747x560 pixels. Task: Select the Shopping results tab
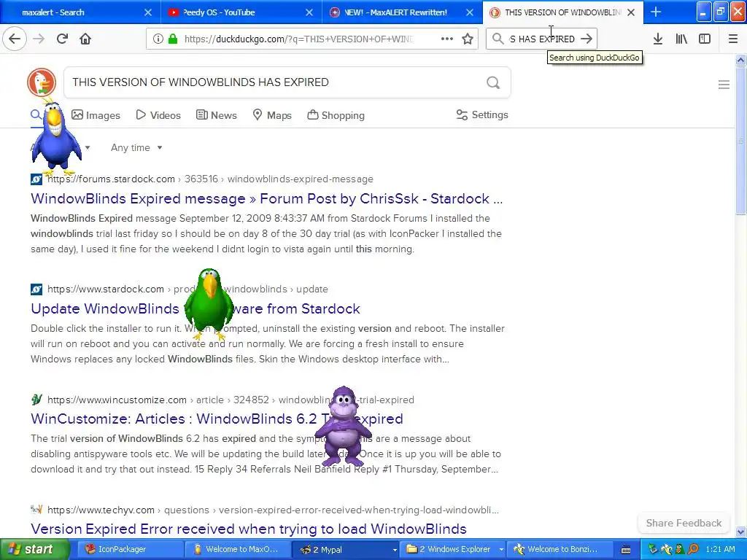click(336, 115)
